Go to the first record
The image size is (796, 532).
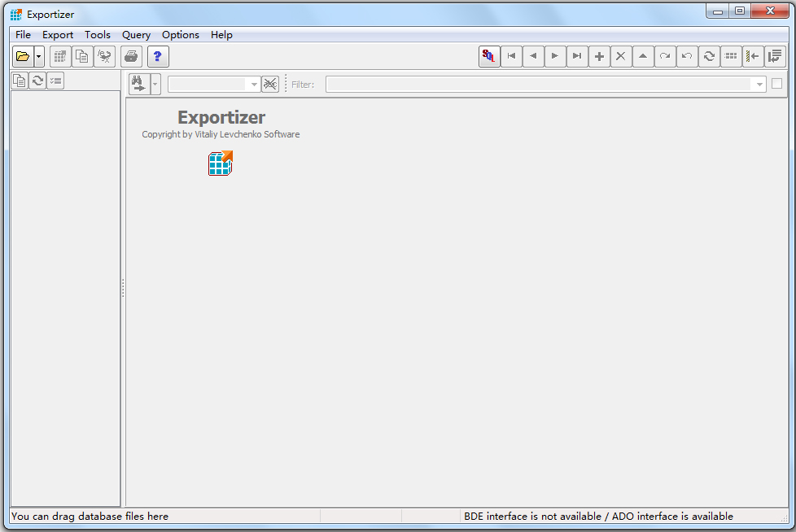tap(512, 56)
